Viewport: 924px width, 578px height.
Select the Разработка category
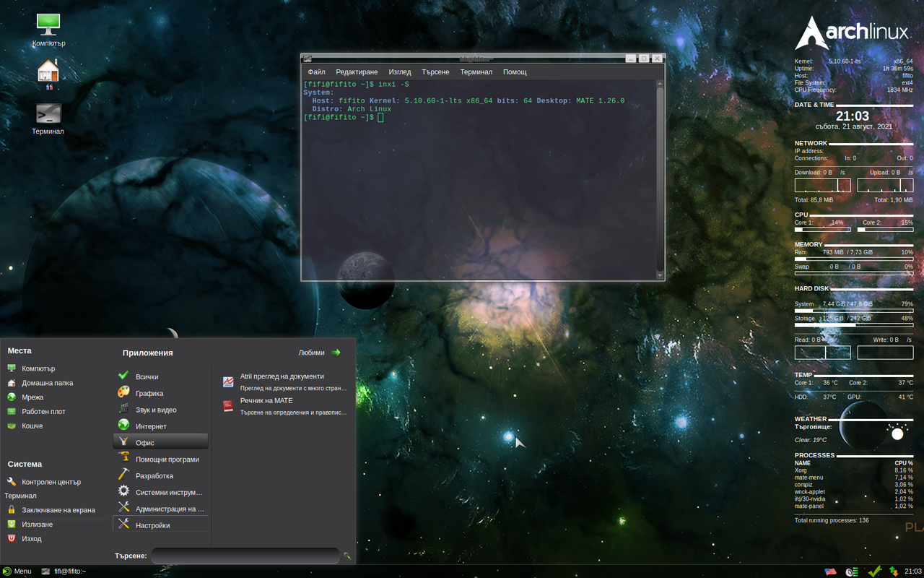160,476
